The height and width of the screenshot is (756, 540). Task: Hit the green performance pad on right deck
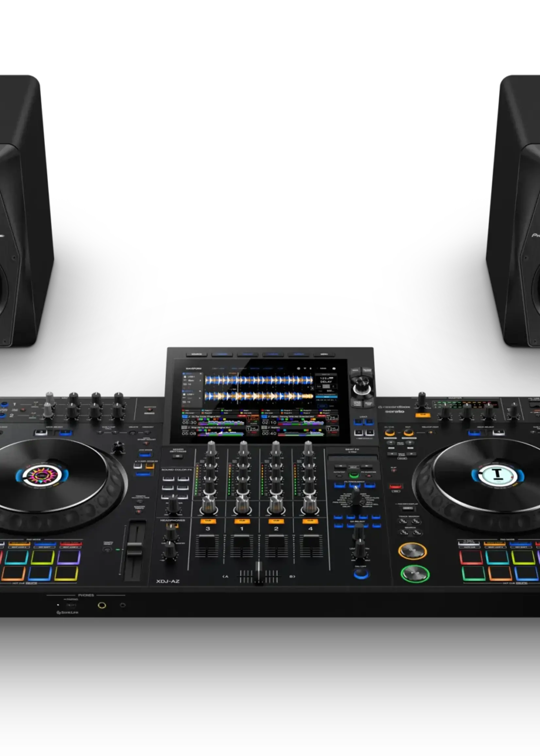coord(474,573)
